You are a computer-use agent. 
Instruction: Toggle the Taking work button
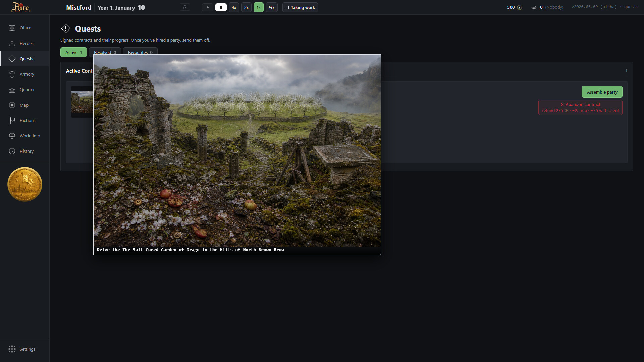[x=300, y=7]
